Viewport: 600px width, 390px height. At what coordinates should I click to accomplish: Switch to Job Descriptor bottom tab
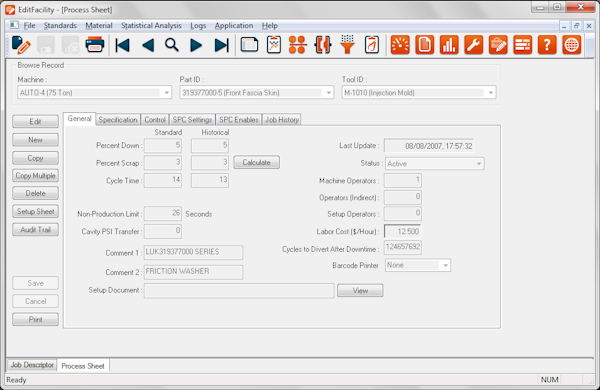click(32, 365)
